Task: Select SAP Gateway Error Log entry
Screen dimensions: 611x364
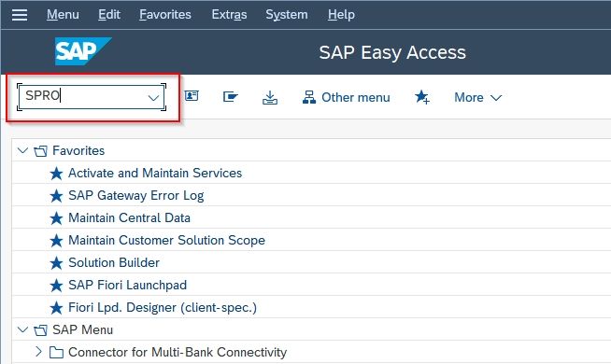Action: coord(136,195)
